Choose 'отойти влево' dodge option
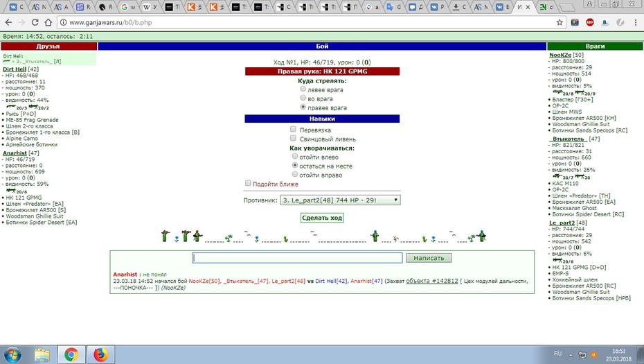The height and width of the screenshot is (364, 644). pyautogui.click(x=295, y=156)
